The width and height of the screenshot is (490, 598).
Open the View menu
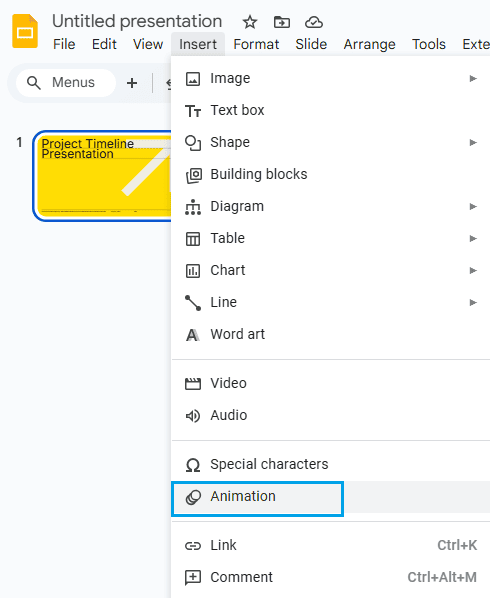click(148, 44)
